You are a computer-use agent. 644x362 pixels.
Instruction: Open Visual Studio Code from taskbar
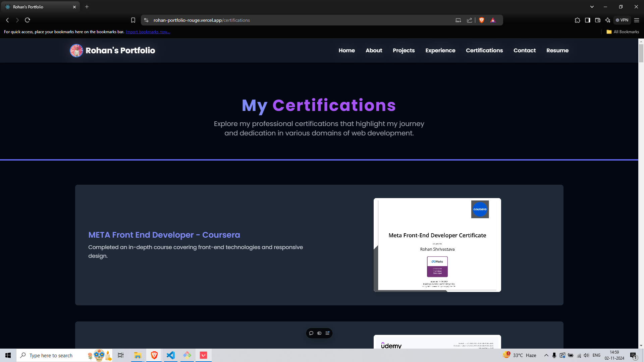point(171,355)
